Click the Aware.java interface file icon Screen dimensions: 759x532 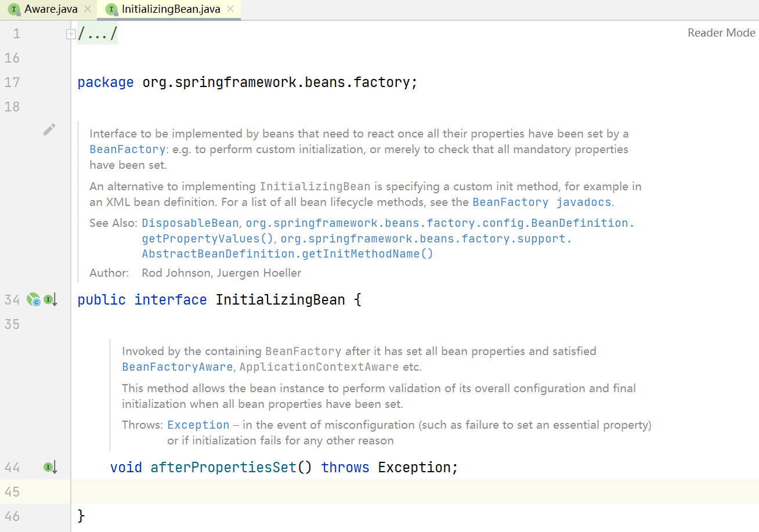[x=14, y=9]
